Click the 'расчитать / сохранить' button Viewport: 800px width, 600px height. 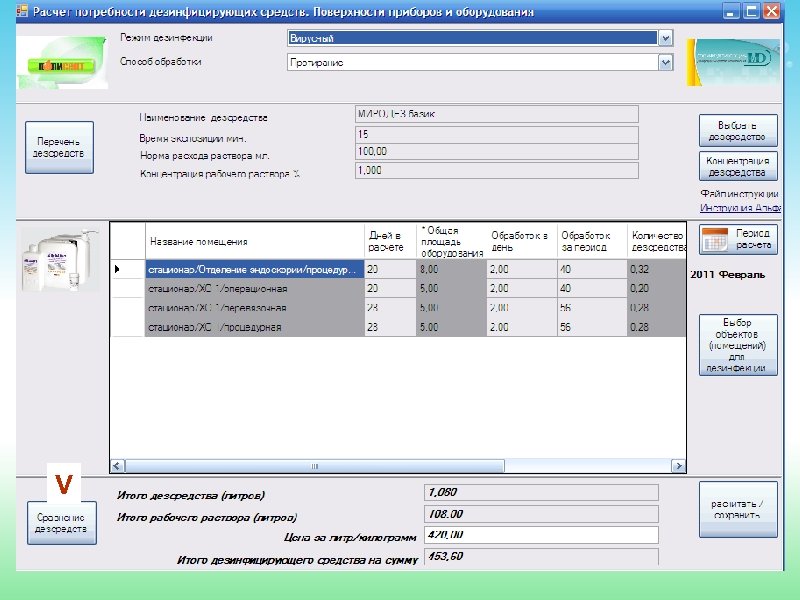[738, 509]
